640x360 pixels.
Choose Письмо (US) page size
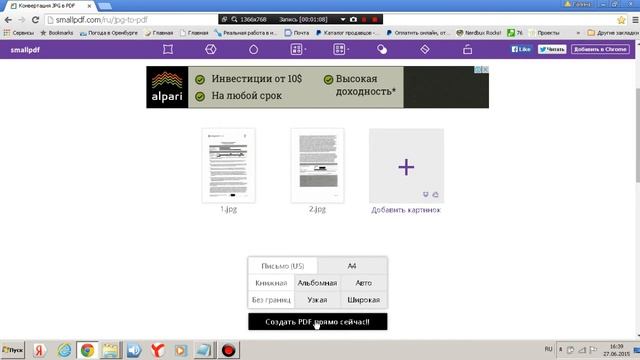tap(282, 266)
